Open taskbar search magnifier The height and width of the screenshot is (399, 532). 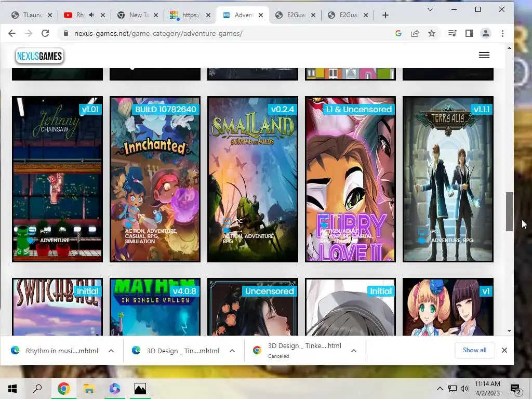click(x=37, y=389)
